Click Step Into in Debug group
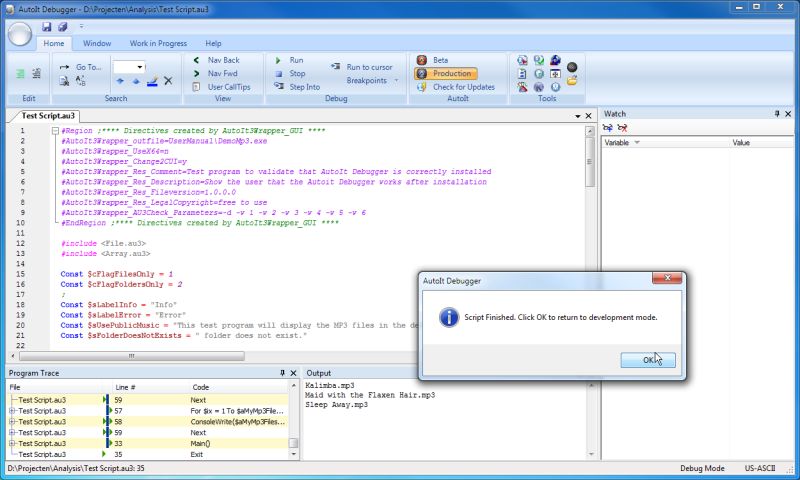Screen dimensions: 800x480 [x=297, y=87]
